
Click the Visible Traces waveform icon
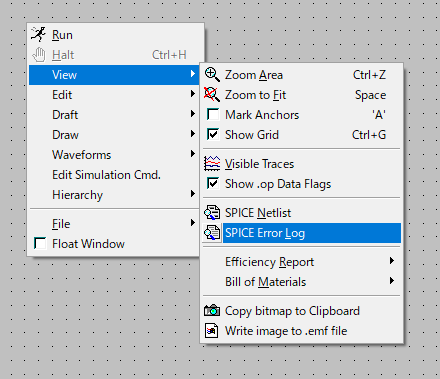coord(212,163)
